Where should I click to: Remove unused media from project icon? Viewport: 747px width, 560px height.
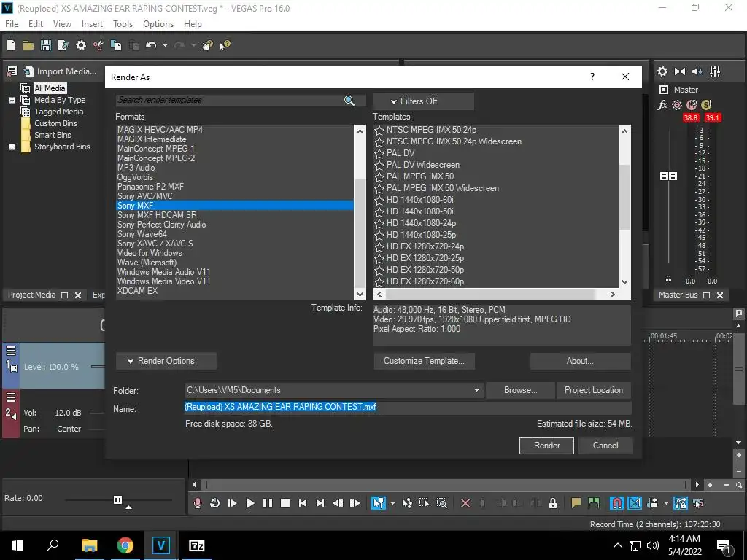(x=12, y=71)
